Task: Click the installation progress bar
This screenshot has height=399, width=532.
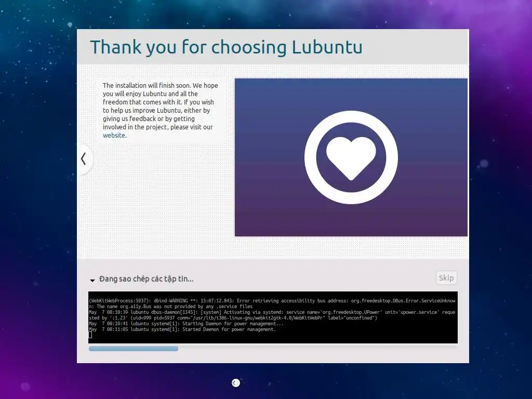Action: (273, 349)
